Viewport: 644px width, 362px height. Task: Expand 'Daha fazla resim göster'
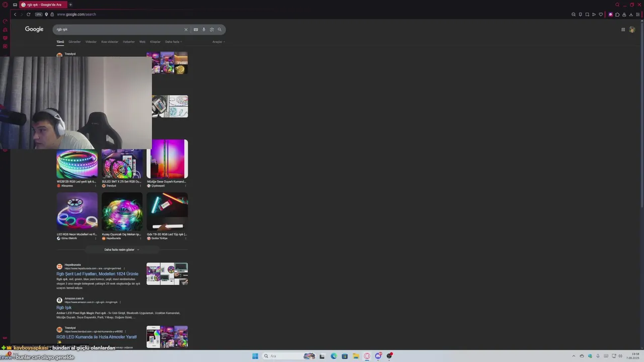coord(122,249)
